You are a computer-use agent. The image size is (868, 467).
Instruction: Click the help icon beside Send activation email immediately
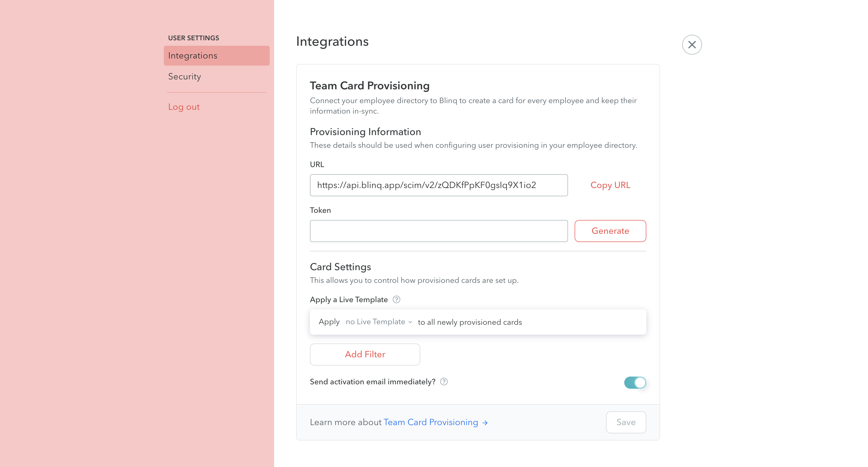point(444,382)
